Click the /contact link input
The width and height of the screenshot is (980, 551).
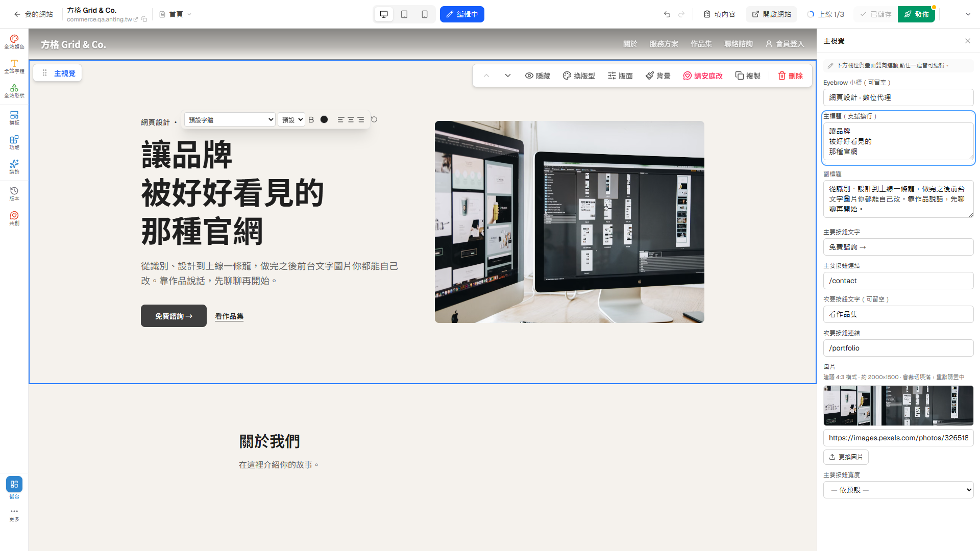(898, 281)
